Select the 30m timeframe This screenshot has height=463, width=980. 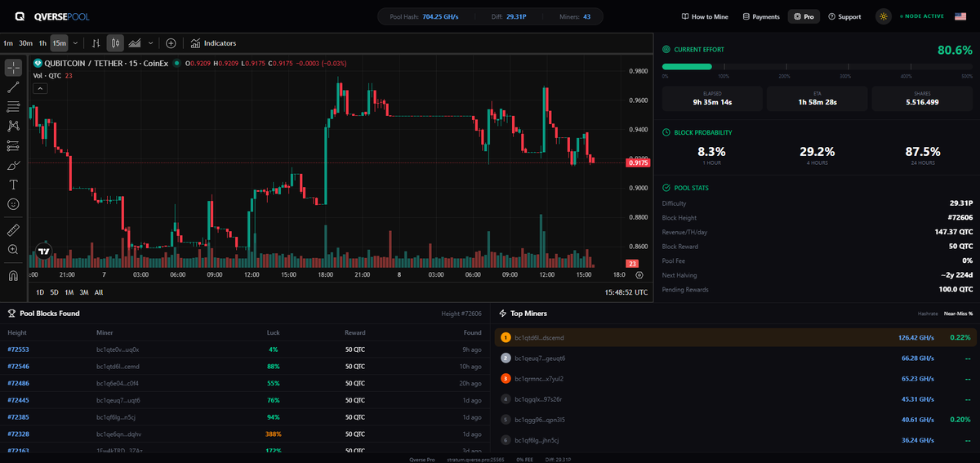click(26, 43)
